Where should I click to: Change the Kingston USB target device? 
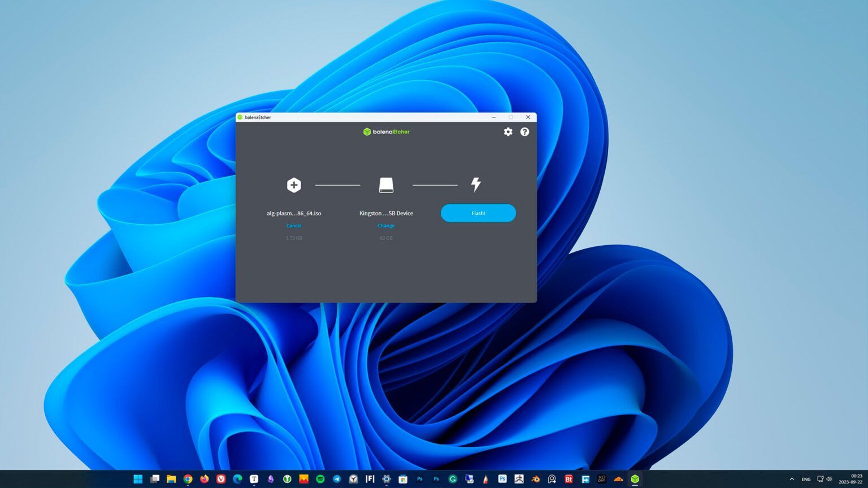386,225
